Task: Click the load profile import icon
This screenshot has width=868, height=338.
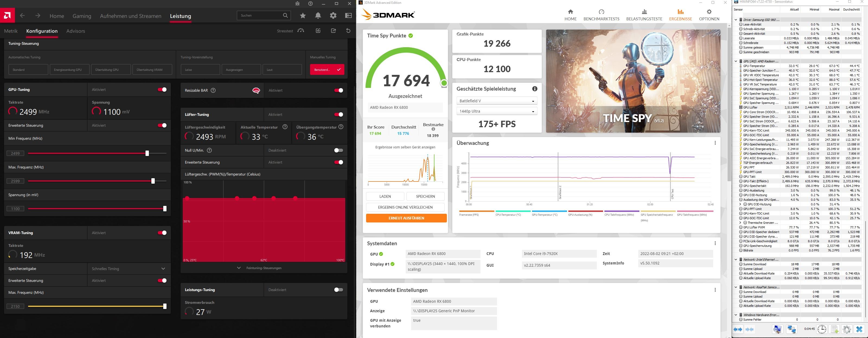Action: click(318, 31)
